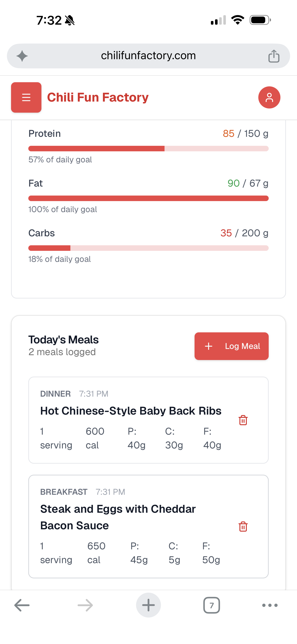
Task: Open the browser three-dot more menu
Action: (270, 605)
